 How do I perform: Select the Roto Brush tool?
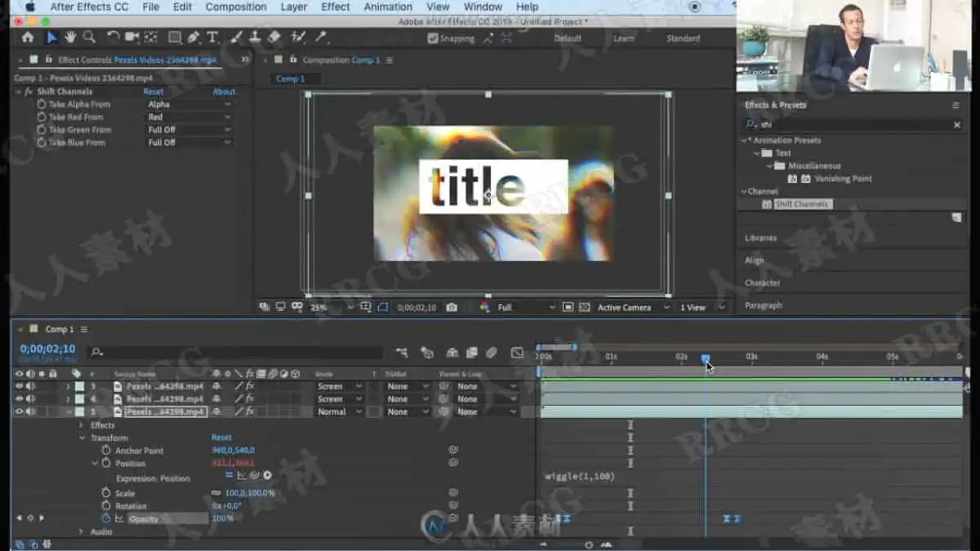298,37
